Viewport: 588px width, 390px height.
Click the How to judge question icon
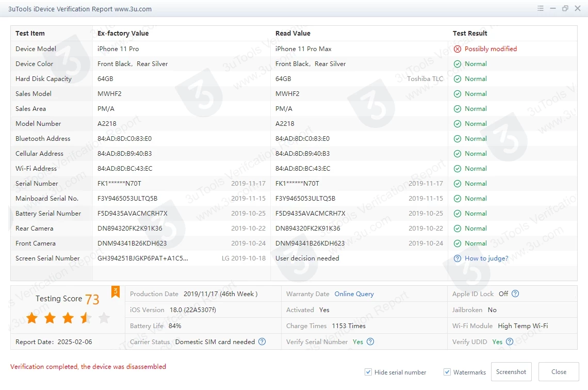458,258
